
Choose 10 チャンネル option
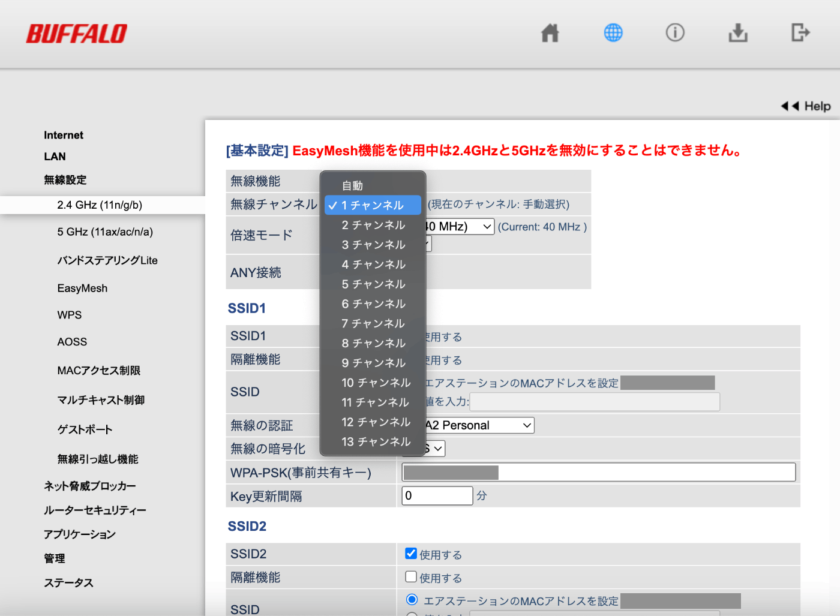tap(373, 383)
